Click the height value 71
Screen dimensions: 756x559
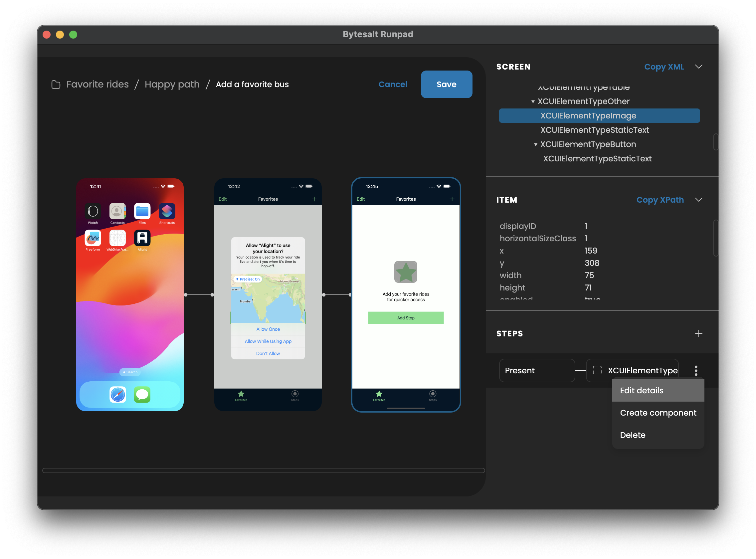[588, 287]
